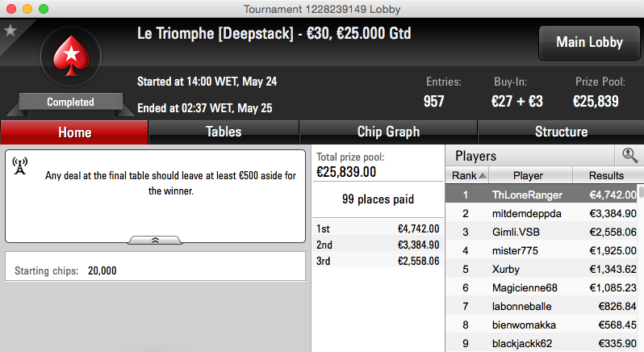Choose Gimli.VSB from the players list
The image size is (644, 352).
(542, 232)
